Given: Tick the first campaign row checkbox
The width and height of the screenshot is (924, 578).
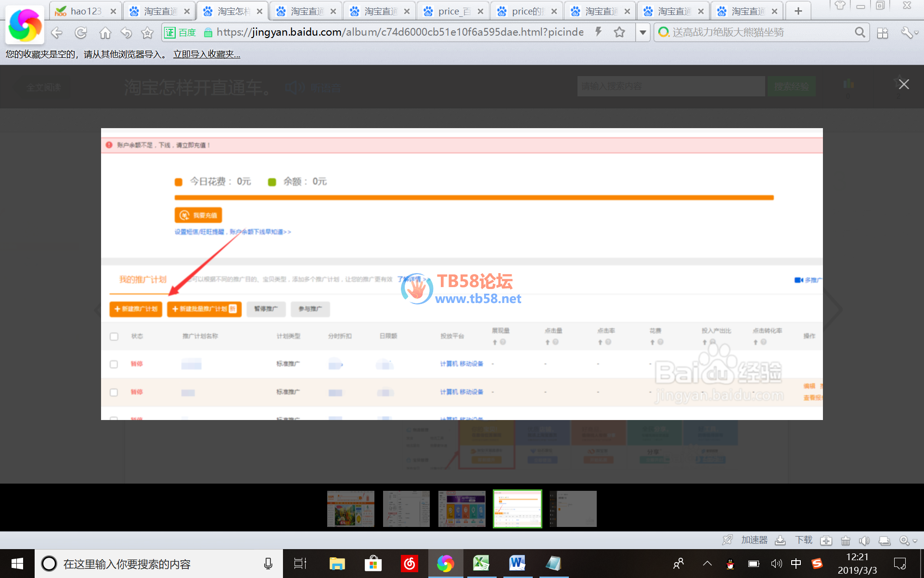Looking at the screenshot, I should point(114,364).
